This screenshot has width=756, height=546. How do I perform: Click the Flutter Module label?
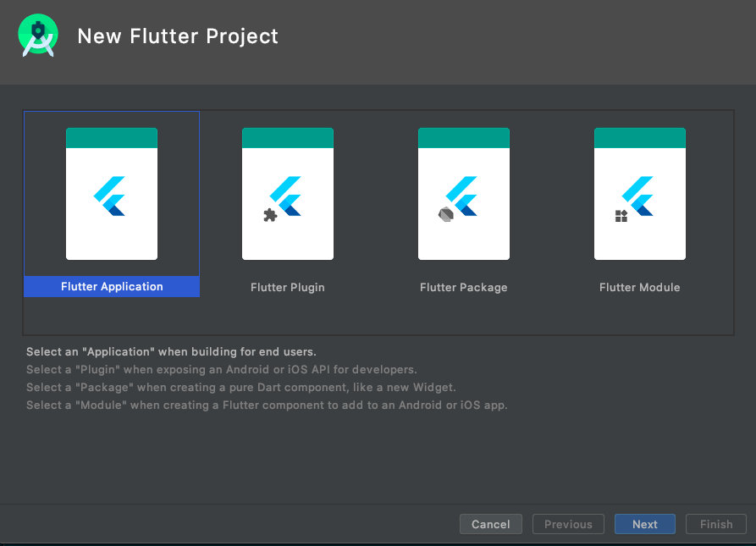click(640, 287)
